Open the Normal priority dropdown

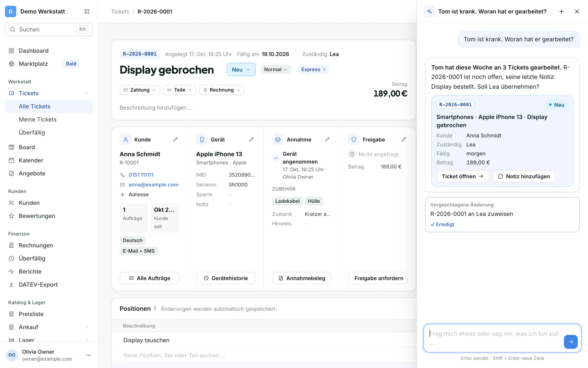(x=276, y=69)
